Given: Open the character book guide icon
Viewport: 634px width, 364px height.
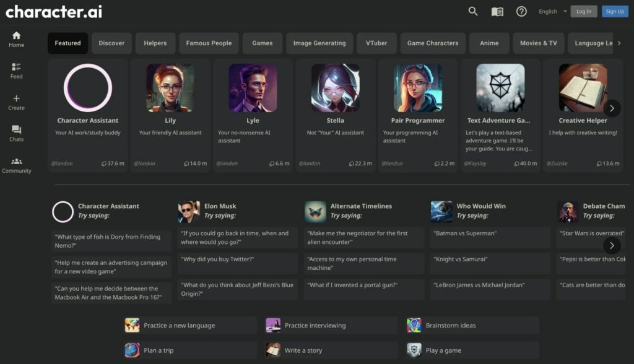Looking at the screenshot, I should [x=497, y=11].
